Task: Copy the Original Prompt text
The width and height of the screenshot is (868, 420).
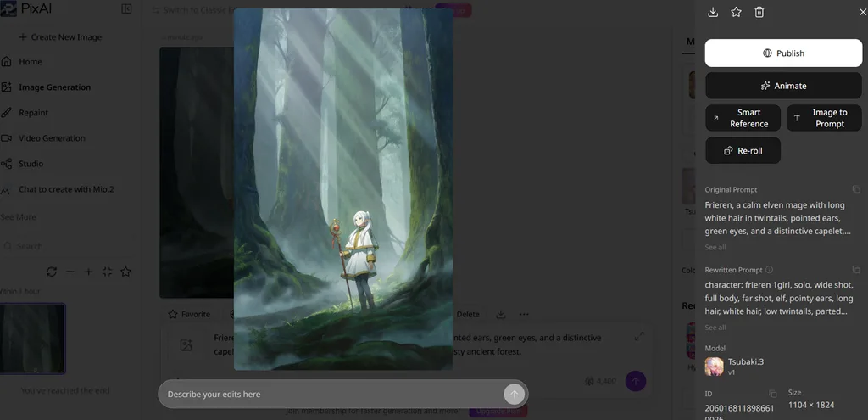Action: click(856, 189)
